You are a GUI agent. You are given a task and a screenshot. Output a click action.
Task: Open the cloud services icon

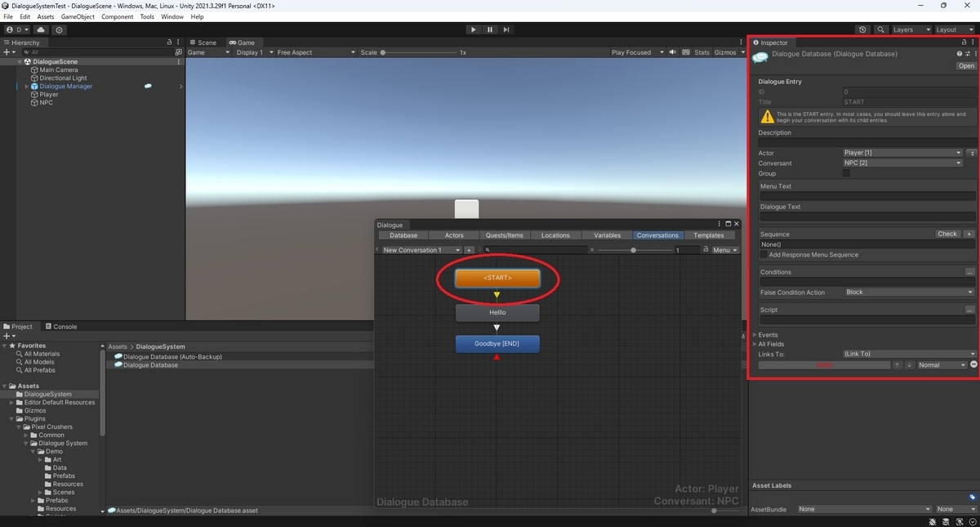click(41, 29)
